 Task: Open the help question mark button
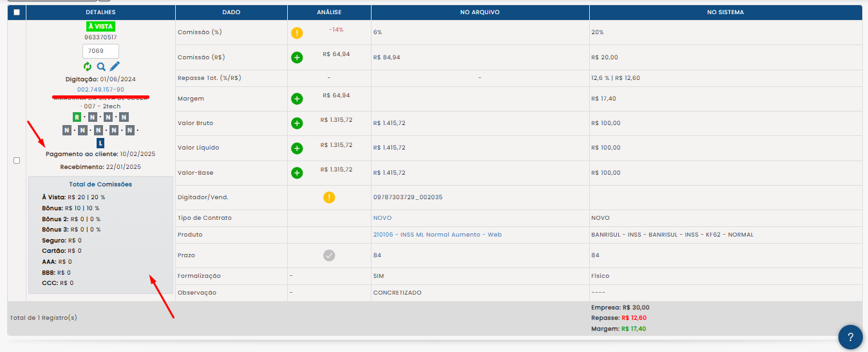pos(850,337)
